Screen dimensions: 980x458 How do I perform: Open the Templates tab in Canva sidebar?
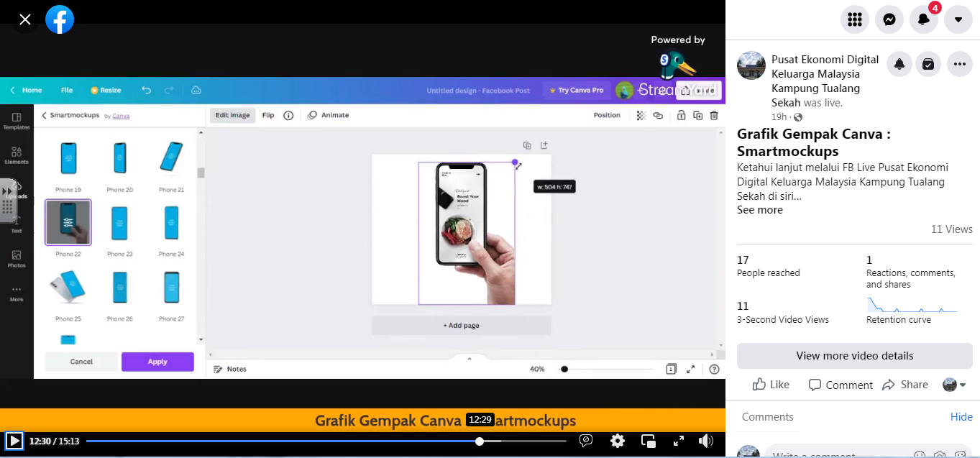point(17,121)
